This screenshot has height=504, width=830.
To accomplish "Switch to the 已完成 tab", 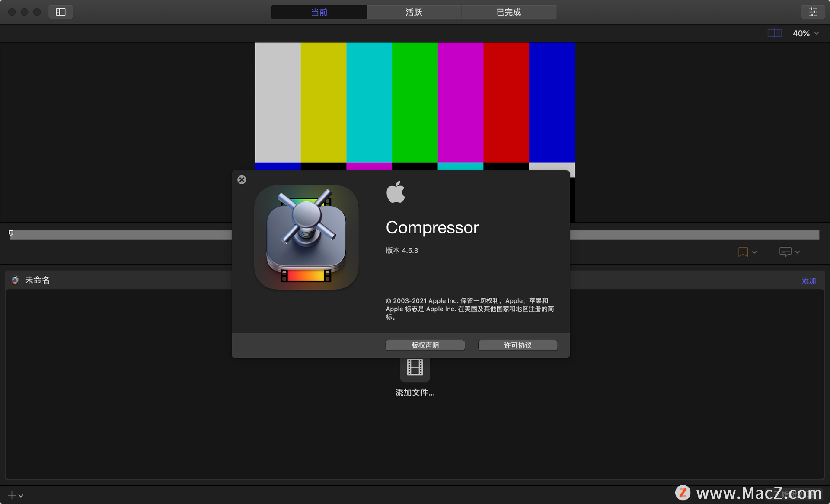I will click(x=509, y=12).
